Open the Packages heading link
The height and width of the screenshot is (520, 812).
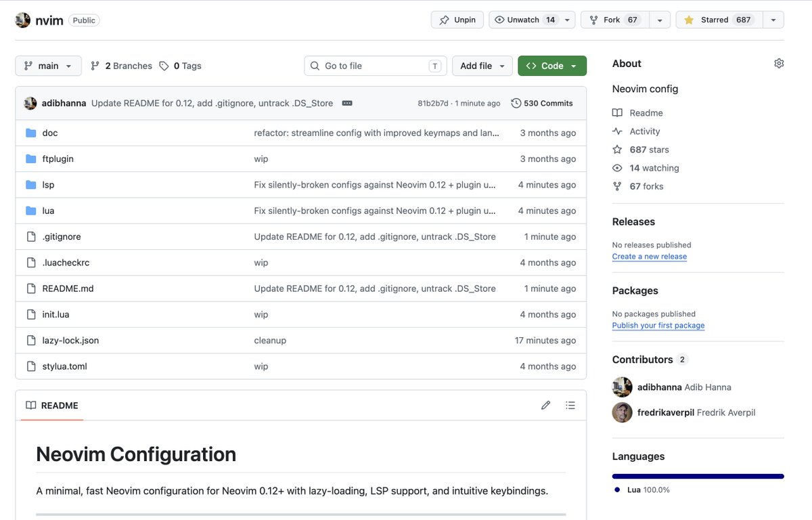[x=635, y=290]
